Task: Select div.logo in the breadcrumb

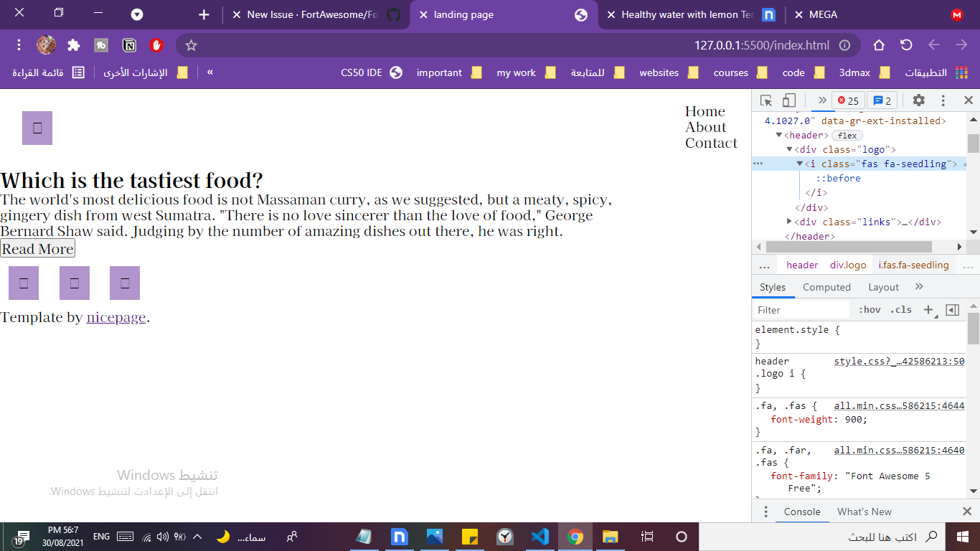Action: pos(848,265)
